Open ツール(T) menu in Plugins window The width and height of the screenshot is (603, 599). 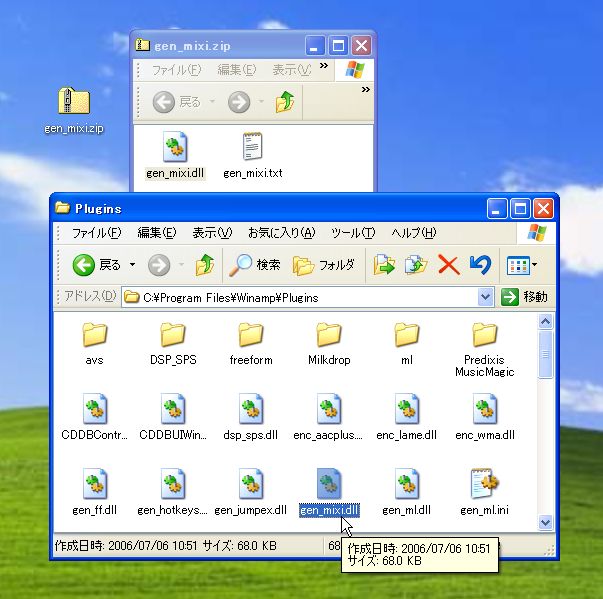point(353,233)
